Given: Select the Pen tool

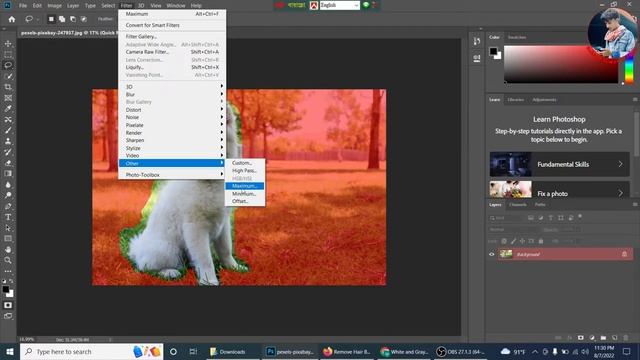Looking at the screenshot, I should (8, 206).
